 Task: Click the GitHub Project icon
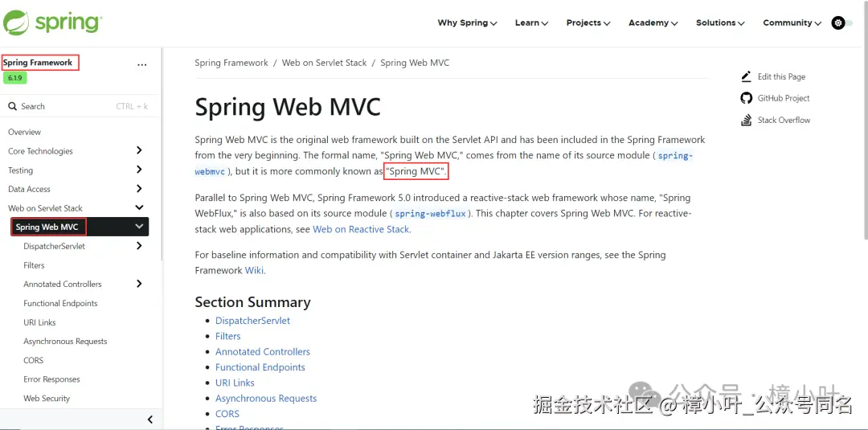point(746,98)
